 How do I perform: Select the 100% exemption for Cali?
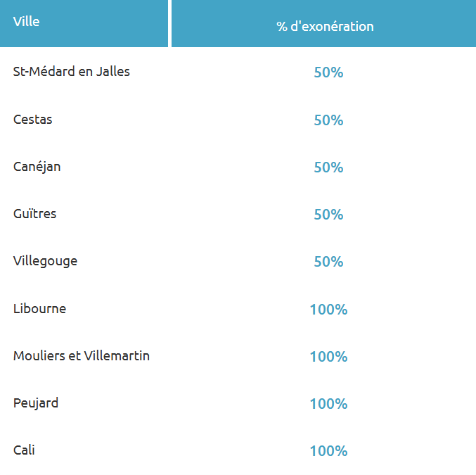(x=328, y=451)
